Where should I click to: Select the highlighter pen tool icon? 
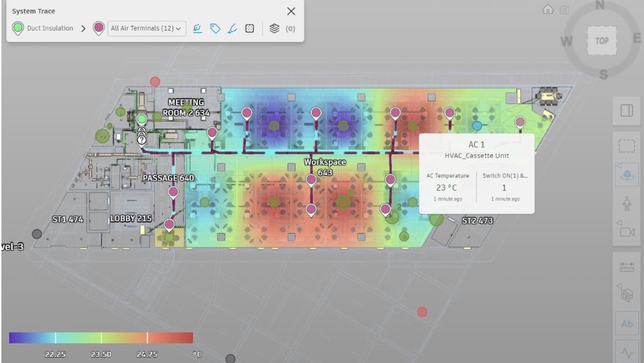[x=232, y=29]
